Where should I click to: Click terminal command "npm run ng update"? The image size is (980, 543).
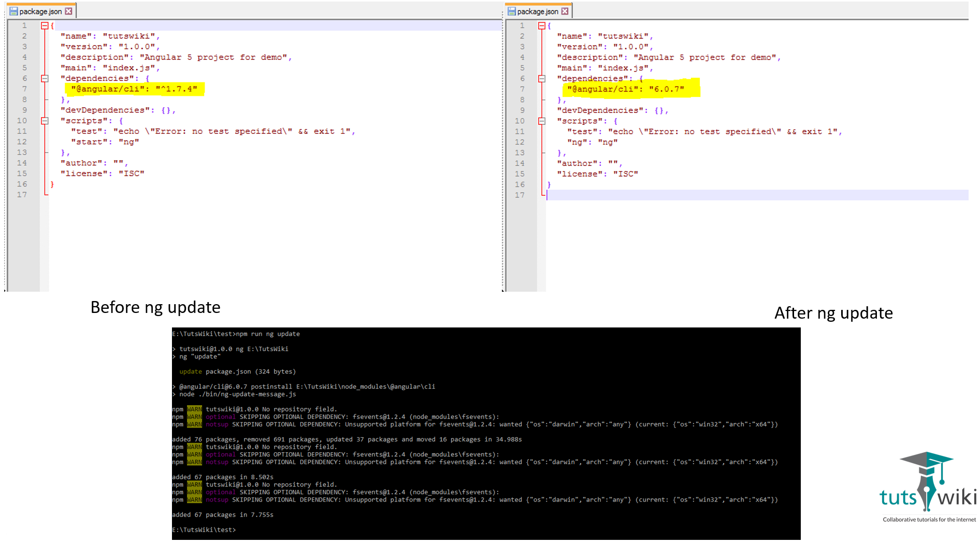pos(268,334)
